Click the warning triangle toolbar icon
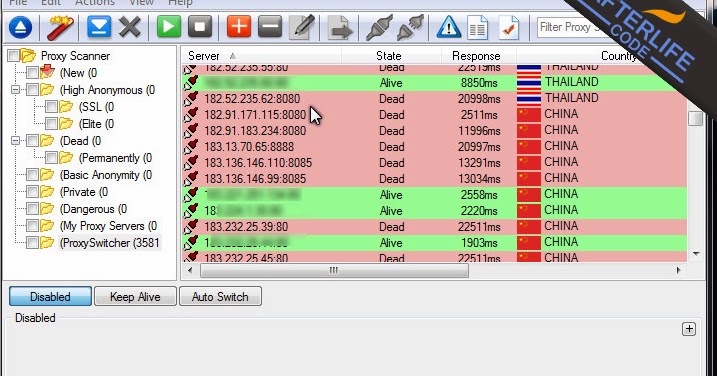The height and width of the screenshot is (376, 717). click(x=449, y=27)
